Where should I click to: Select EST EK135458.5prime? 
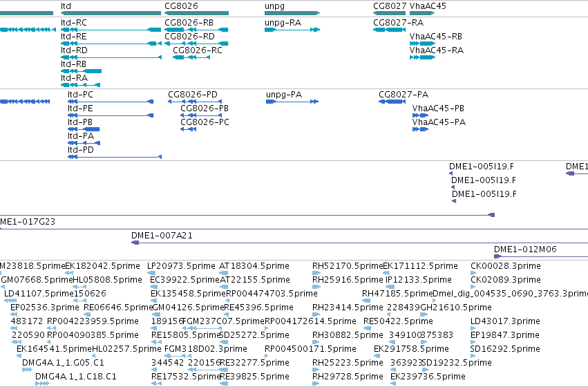click(188, 294)
